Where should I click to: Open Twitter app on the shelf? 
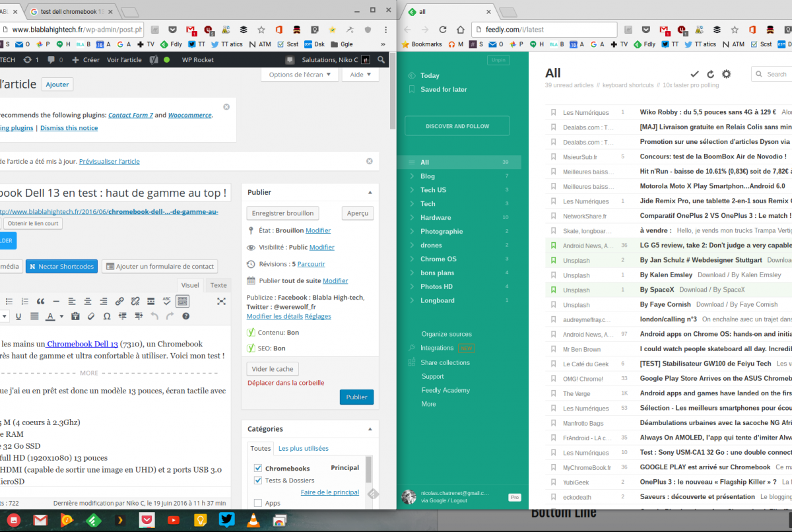227,520
